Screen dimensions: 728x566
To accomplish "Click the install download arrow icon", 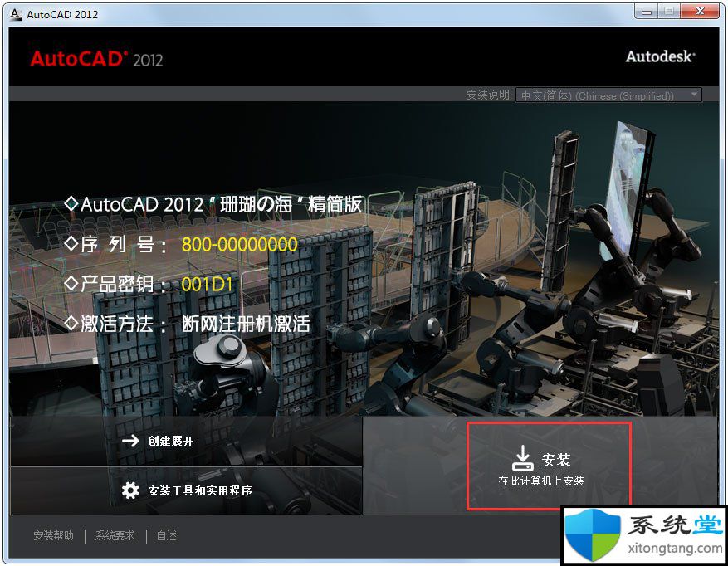I will coord(523,458).
